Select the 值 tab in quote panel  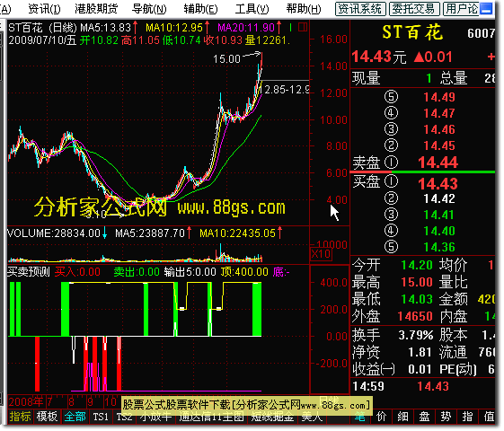click(x=489, y=417)
